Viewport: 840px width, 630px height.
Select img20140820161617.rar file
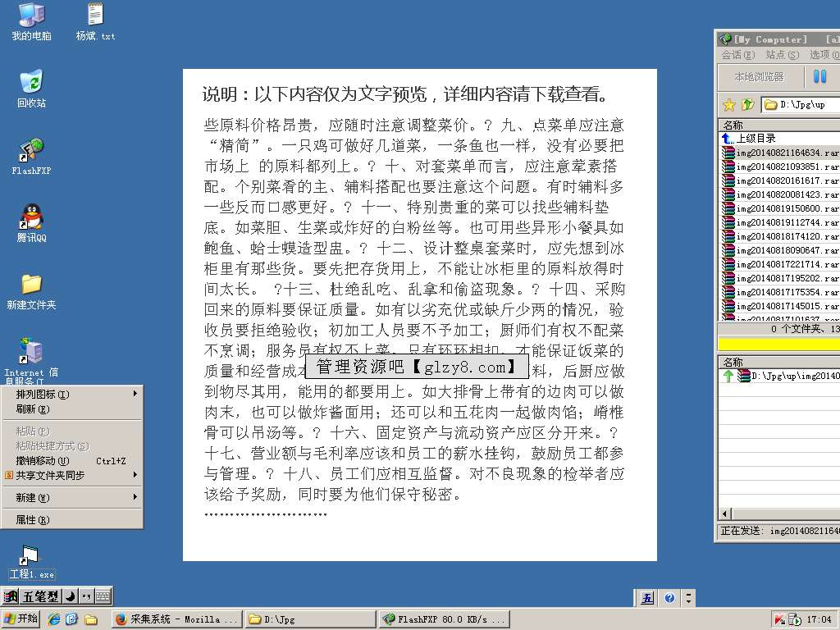(x=779, y=180)
